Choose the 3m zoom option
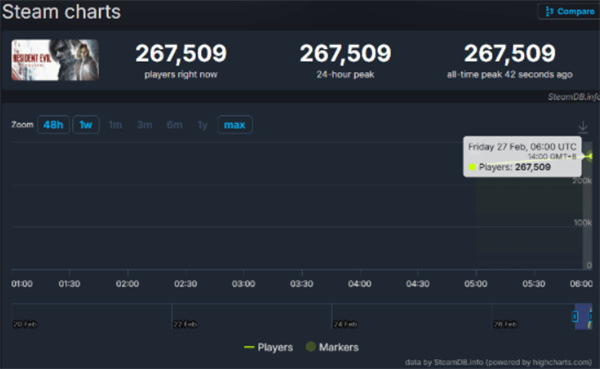Viewport: 600px width, 369px height. pos(144,125)
